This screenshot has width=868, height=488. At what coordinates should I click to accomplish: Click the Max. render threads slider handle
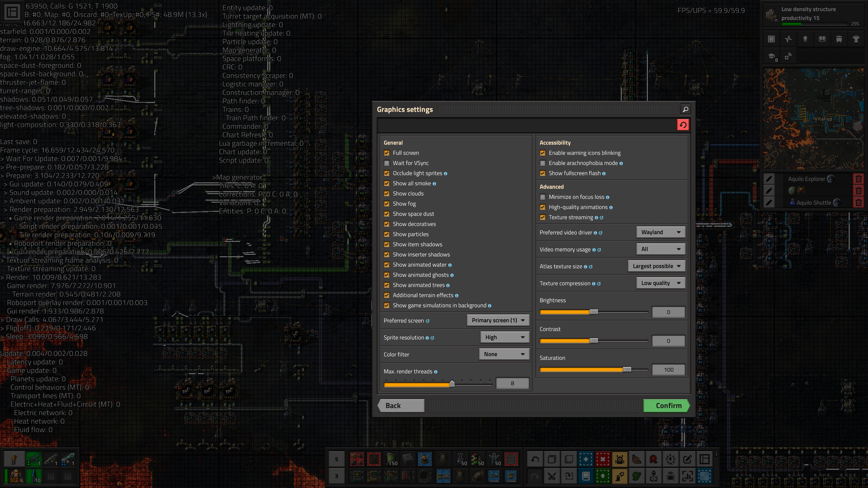452,384
